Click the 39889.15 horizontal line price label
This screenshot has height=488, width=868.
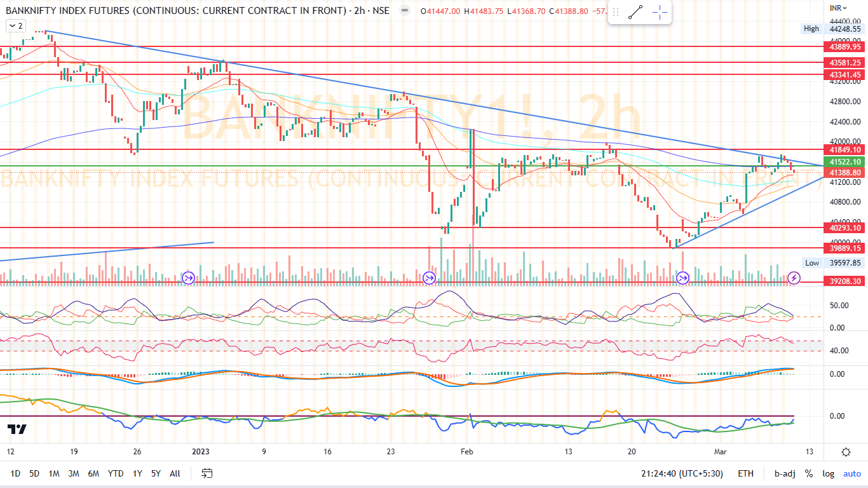click(845, 248)
